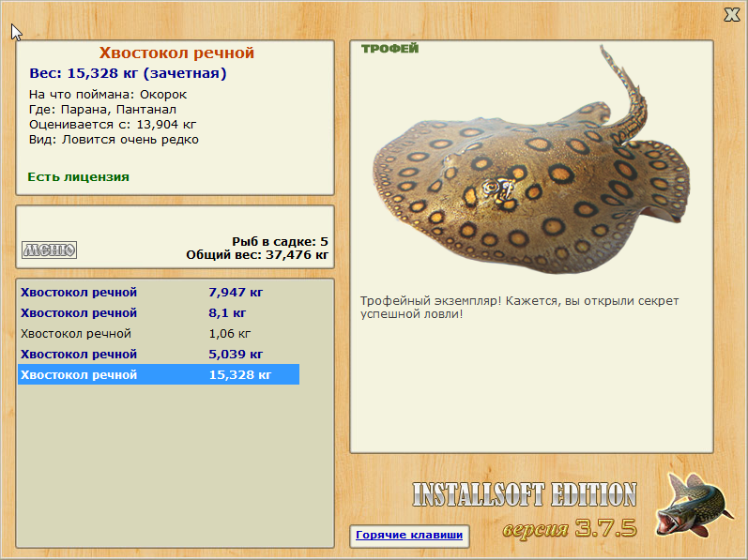Click the trophy description text

click(x=520, y=308)
